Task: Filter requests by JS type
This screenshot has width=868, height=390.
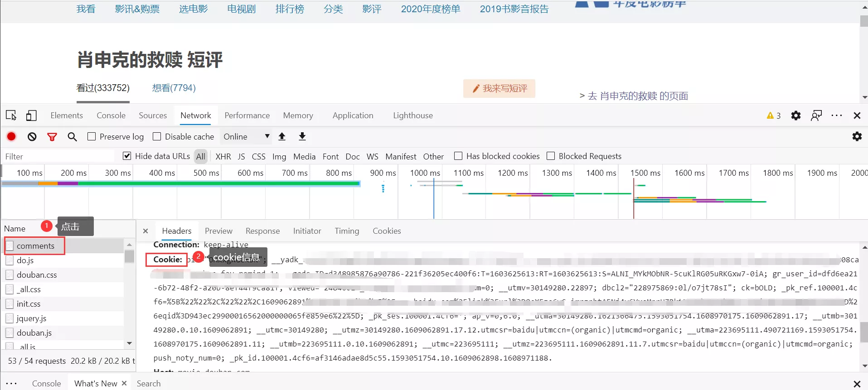Action: click(241, 156)
